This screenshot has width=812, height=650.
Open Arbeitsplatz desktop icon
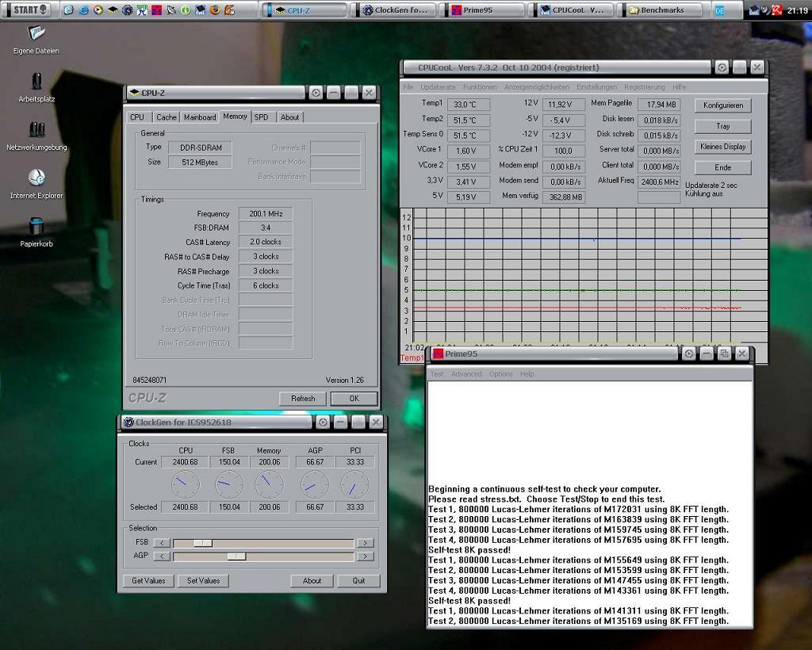point(36,87)
